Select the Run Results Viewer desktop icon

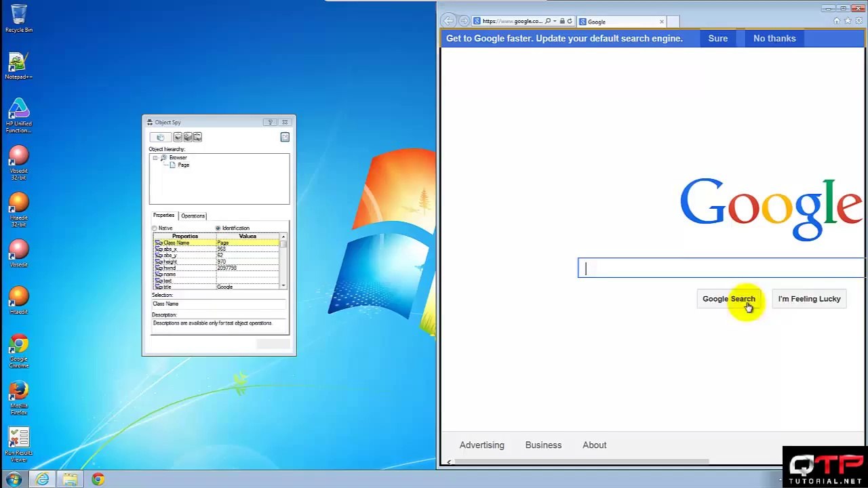tap(19, 445)
